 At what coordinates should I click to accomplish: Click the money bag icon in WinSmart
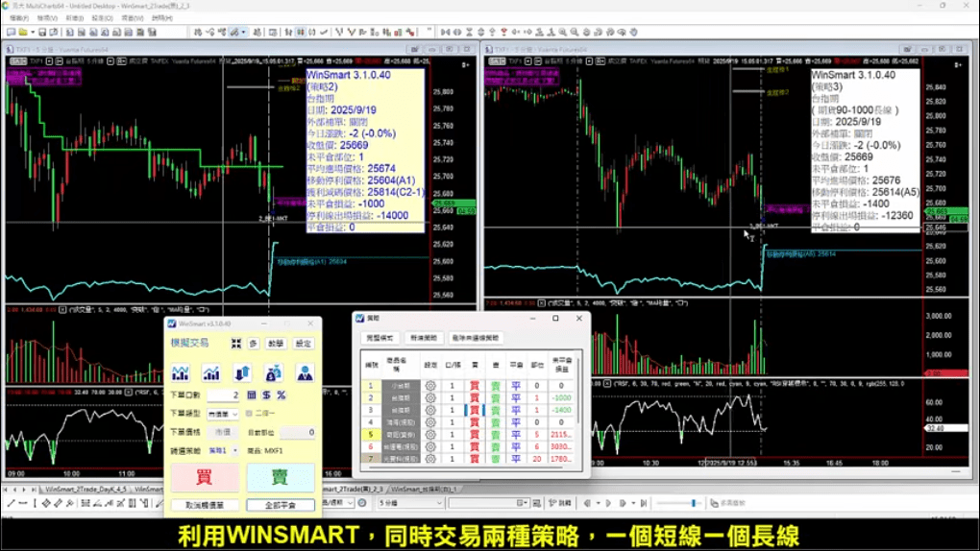(274, 373)
